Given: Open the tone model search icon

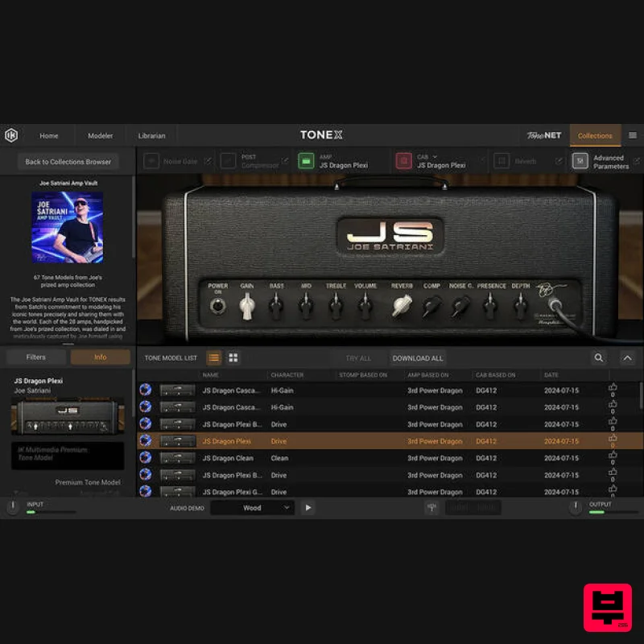Looking at the screenshot, I should [x=599, y=357].
